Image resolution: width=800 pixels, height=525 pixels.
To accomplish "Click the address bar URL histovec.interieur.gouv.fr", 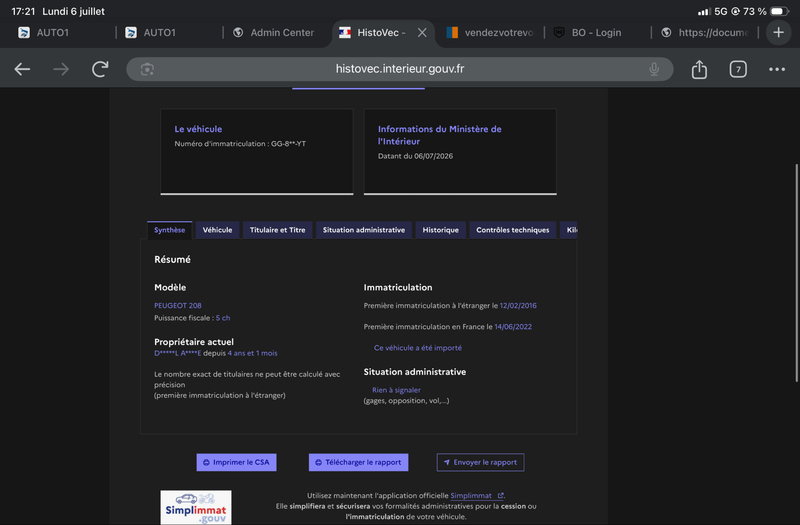I will pyautogui.click(x=399, y=69).
